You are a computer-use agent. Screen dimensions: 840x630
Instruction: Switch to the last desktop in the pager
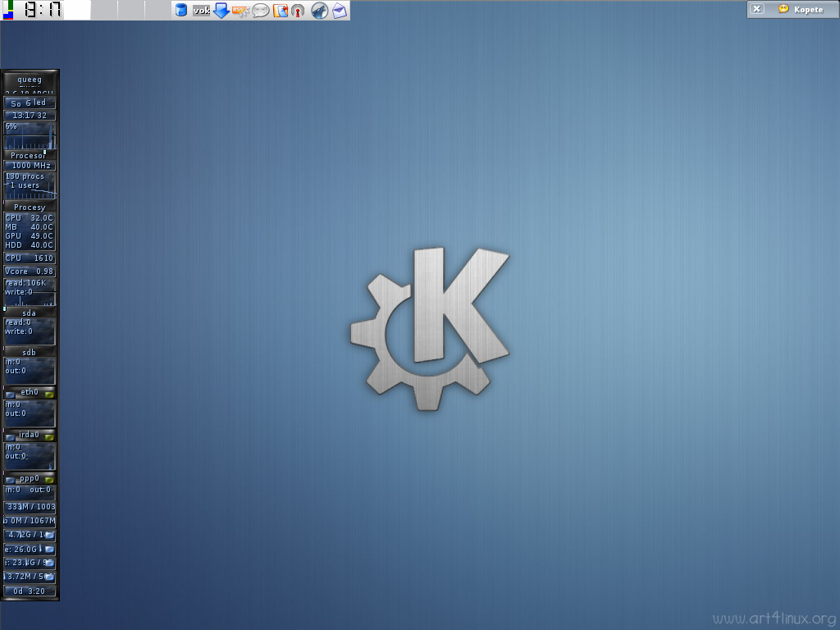pos(158,10)
